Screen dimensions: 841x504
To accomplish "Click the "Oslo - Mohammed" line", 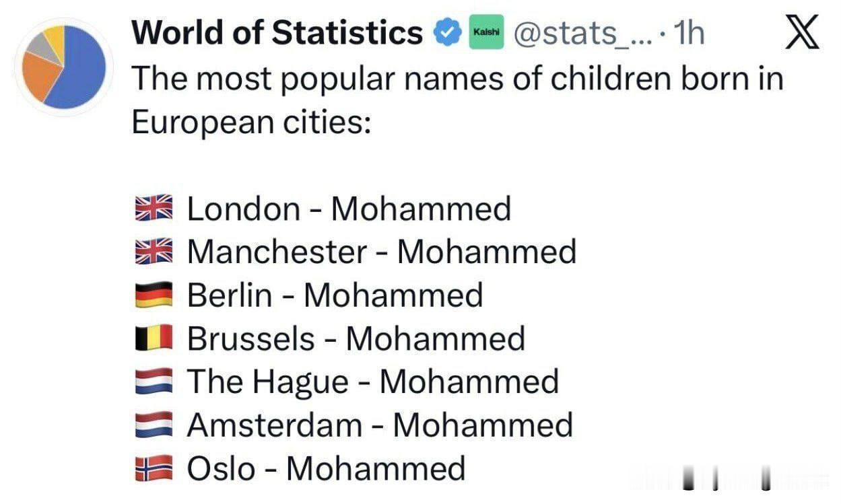I will [x=326, y=468].
